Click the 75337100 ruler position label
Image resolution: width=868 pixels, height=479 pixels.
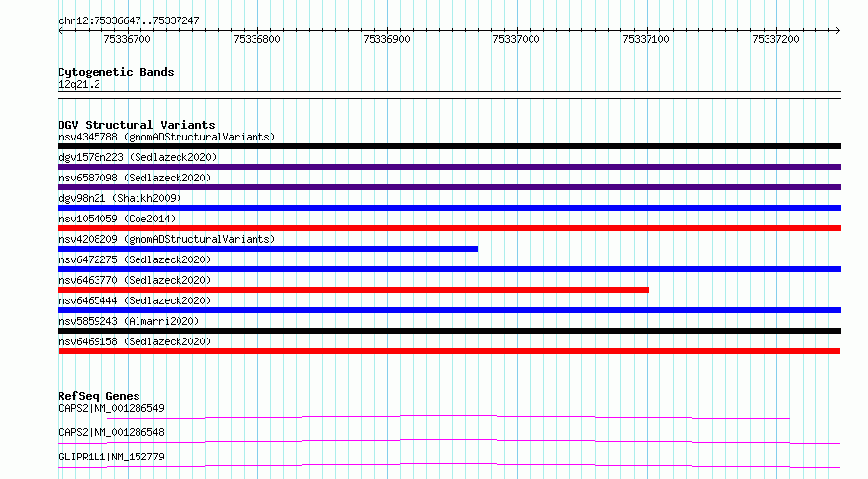pyautogui.click(x=646, y=39)
